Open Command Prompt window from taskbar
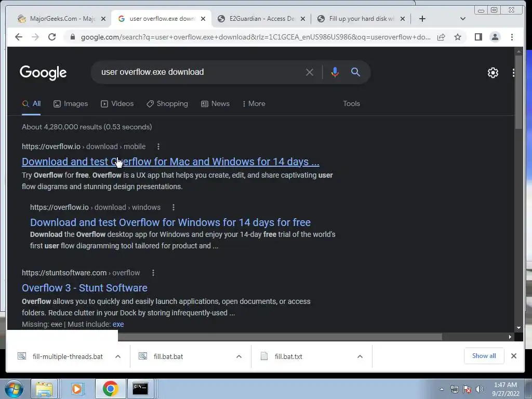The height and width of the screenshot is (399, 532). click(x=140, y=389)
